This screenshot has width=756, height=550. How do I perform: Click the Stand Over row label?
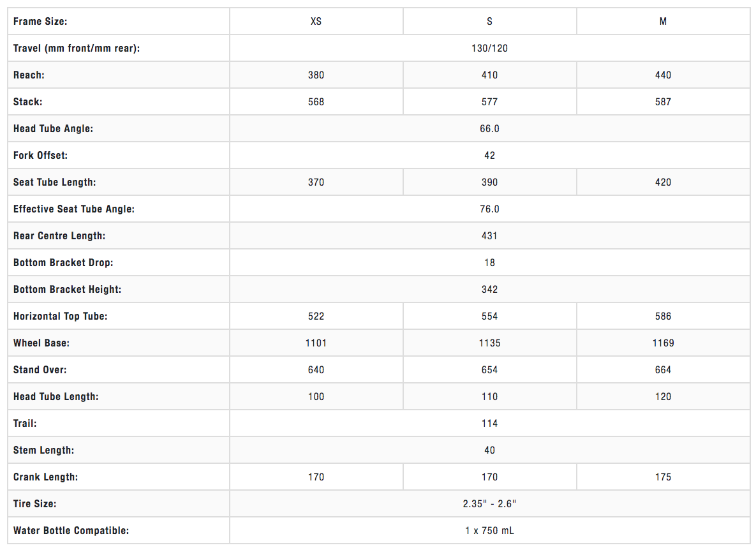[x=40, y=370]
